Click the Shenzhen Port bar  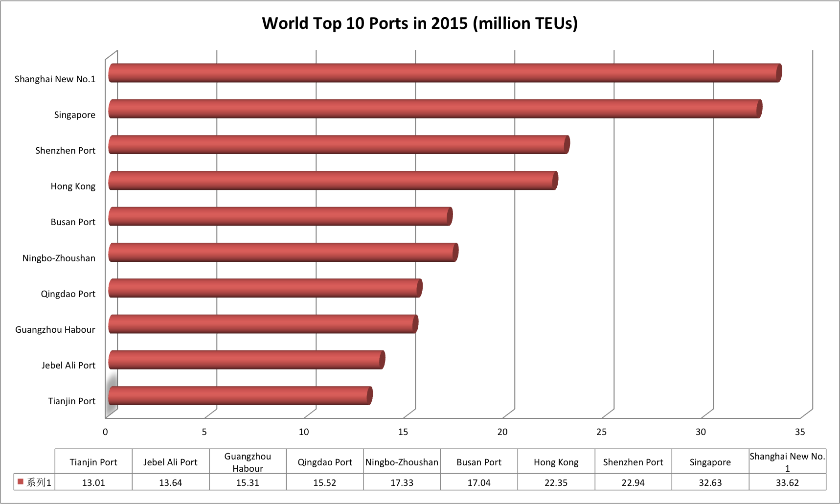339,145
